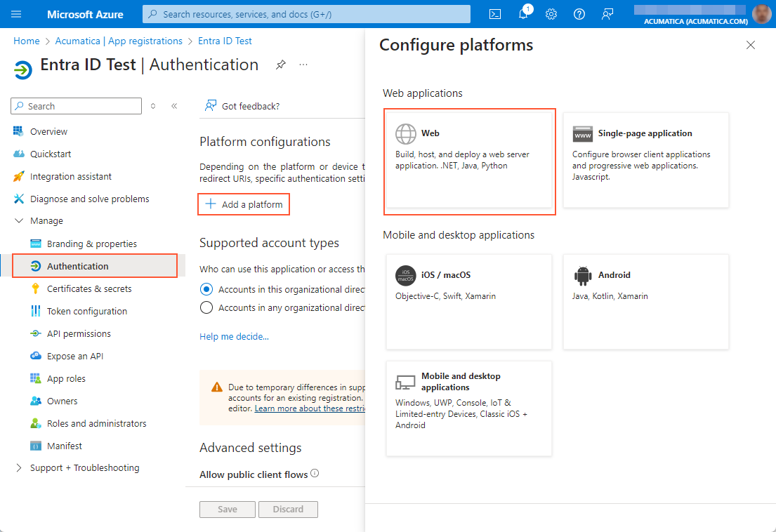This screenshot has width=776, height=532.
Task: Select the Android platform tile
Action: coord(645,302)
